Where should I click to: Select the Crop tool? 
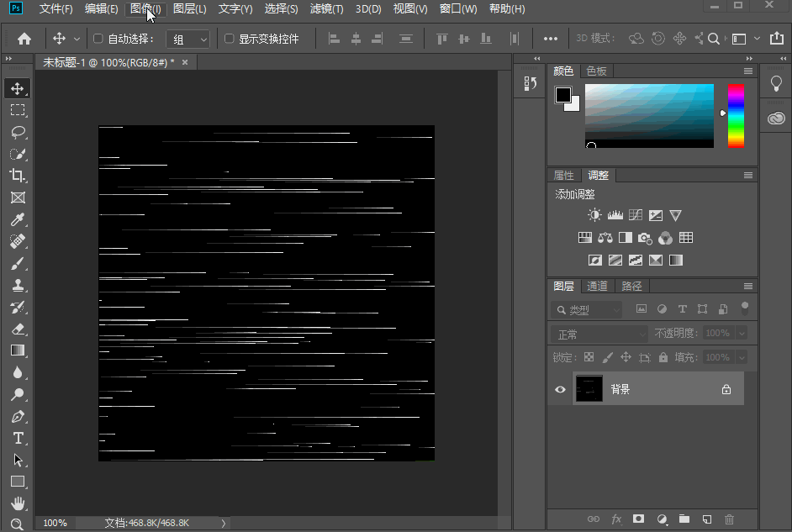pyautogui.click(x=18, y=176)
